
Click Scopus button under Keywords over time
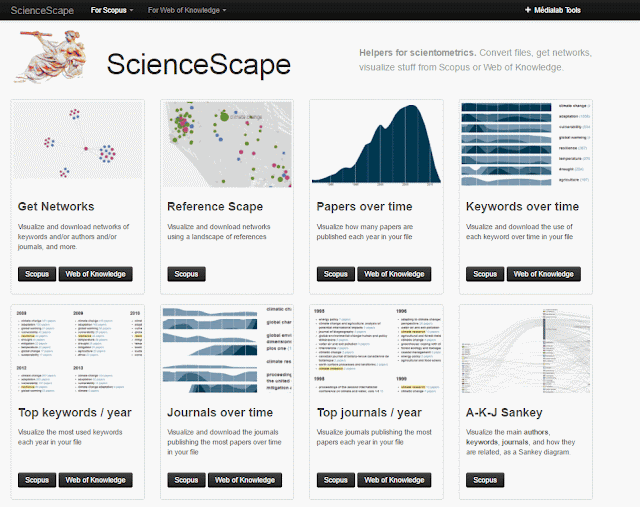coord(485,274)
